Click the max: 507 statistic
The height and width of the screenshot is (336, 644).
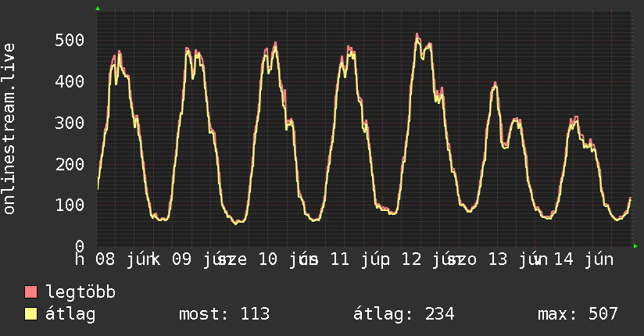578,314
